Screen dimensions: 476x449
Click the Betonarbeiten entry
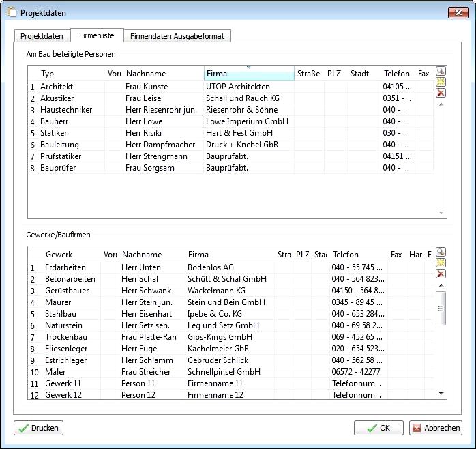pos(230,279)
